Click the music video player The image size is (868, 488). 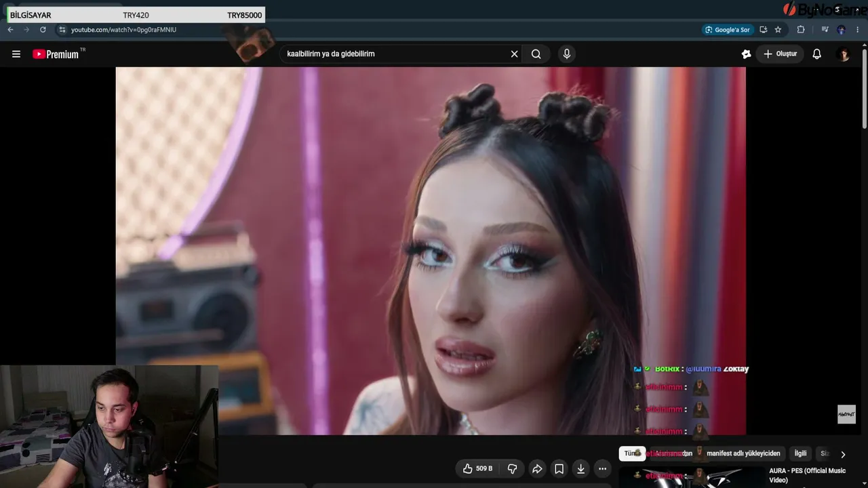431,251
